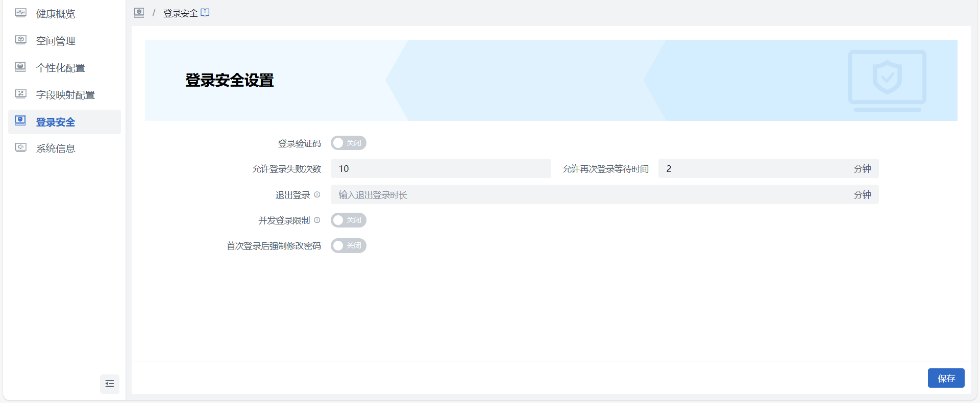Collapse the sidebar with the fold button
This screenshot has width=980, height=403.
[110, 384]
